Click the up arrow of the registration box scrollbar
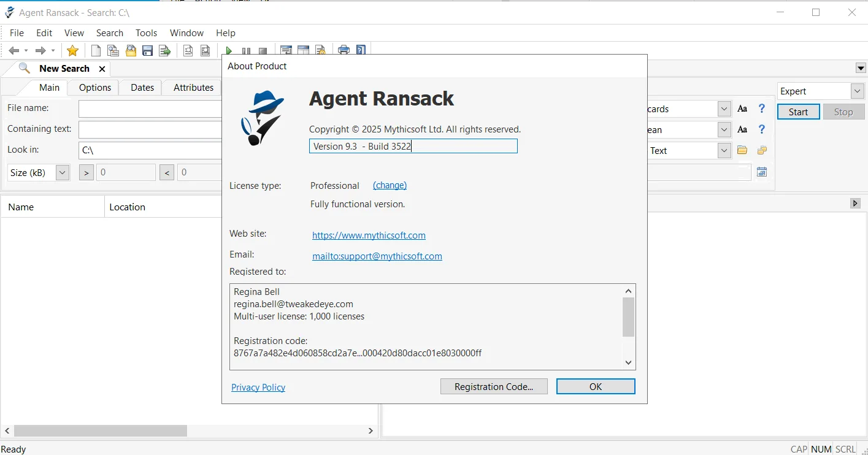This screenshot has width=868, height=455. [628, 291]
